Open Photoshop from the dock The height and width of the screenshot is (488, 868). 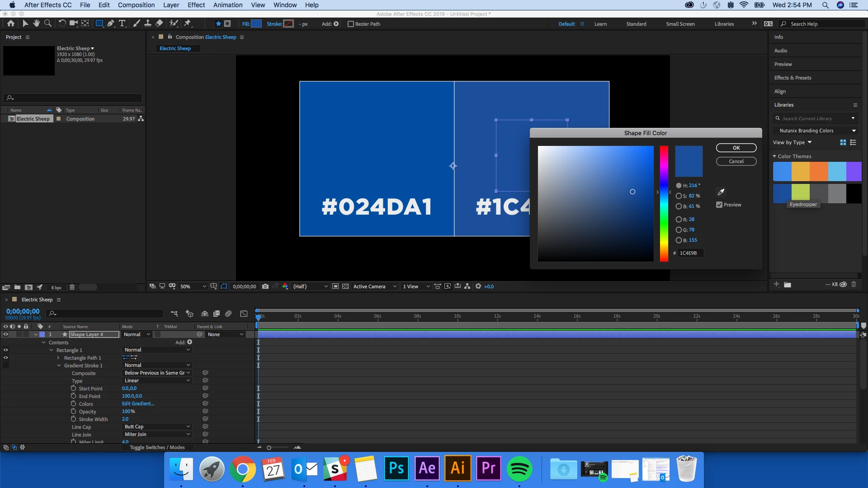coord(396,468)
